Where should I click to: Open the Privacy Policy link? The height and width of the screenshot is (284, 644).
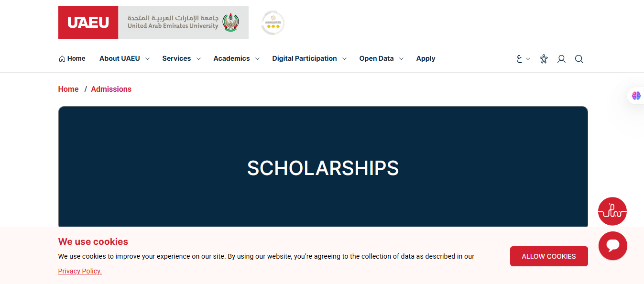(79, 271)
